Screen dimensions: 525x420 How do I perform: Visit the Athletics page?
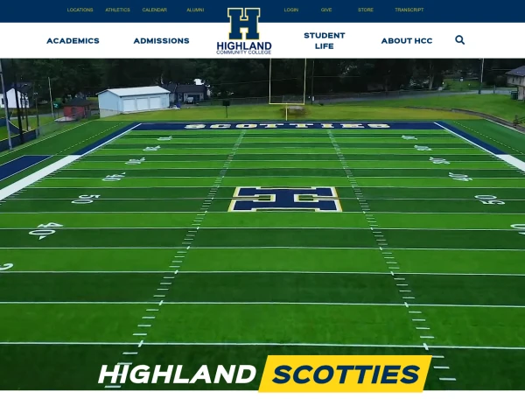[117, 10]
